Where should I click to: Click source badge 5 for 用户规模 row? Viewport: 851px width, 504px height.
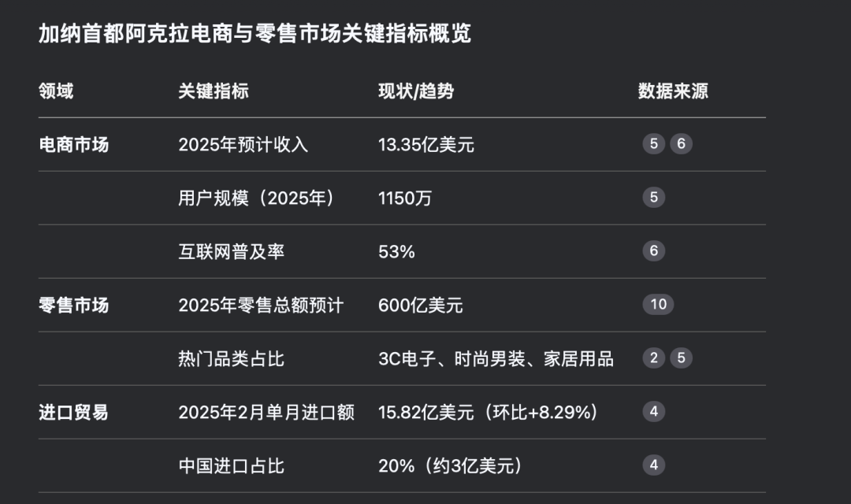[653, 198]
